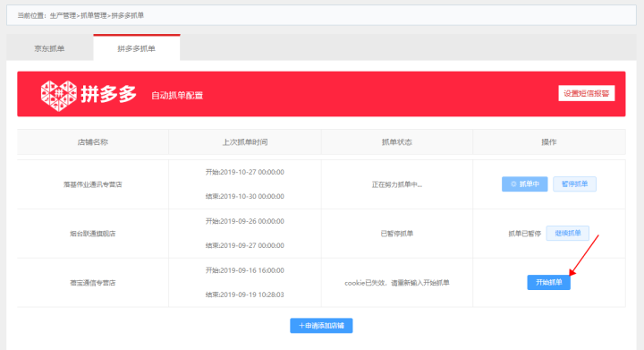Click the 自动抓单配置 banner title
Screen dimensions: 644x350
pos(177,96)
